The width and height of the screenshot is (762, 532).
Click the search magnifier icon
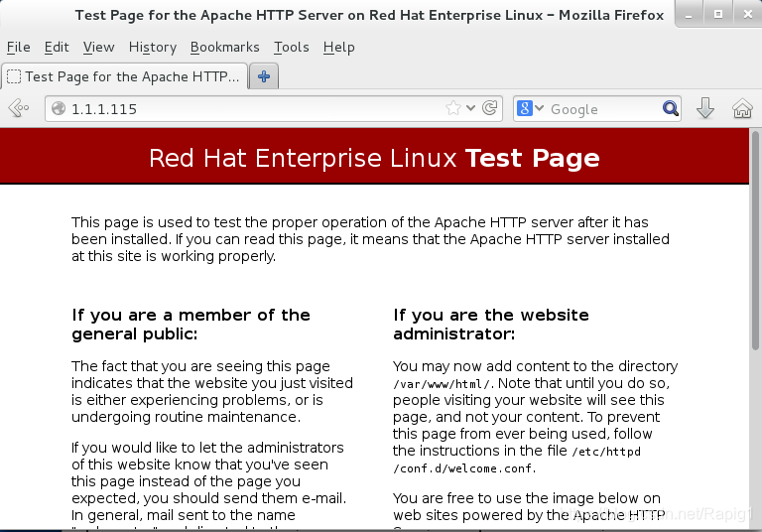click(670, 108)
